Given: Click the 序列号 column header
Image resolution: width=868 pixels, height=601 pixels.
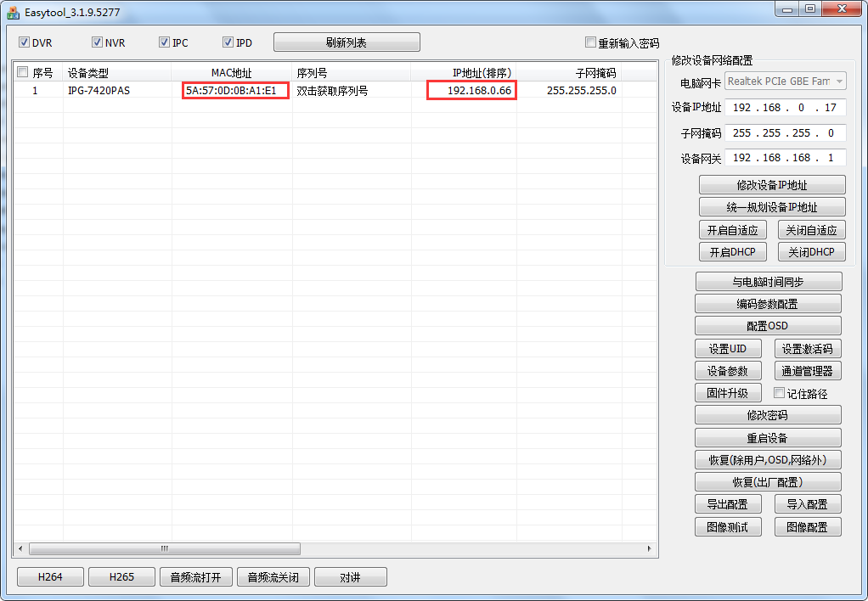Looking at the screenshot, I should (x=352, y=72).
